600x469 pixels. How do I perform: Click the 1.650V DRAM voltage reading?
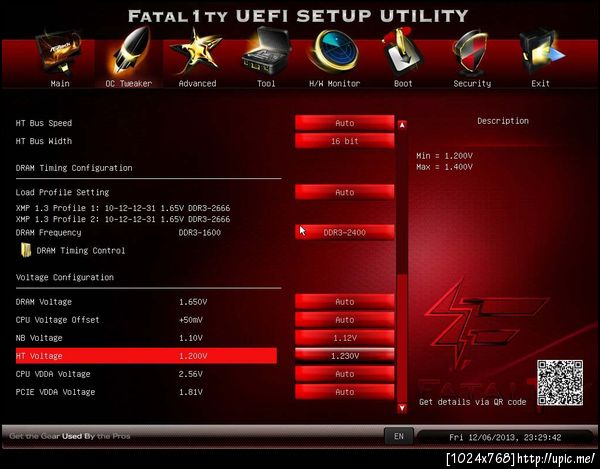pos(193,302)
